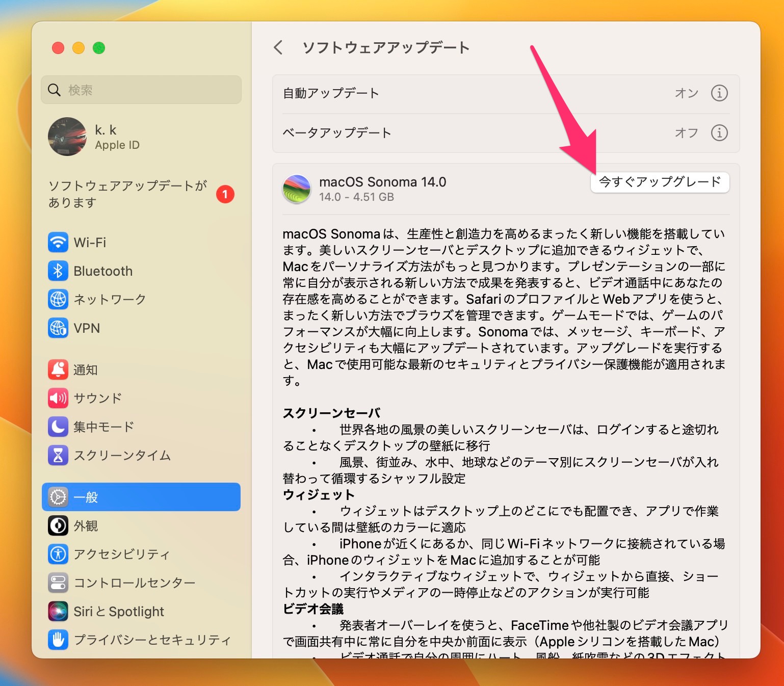
Task: Click the Bluetooth icon in sidebar
Action: tap(58, 271)
